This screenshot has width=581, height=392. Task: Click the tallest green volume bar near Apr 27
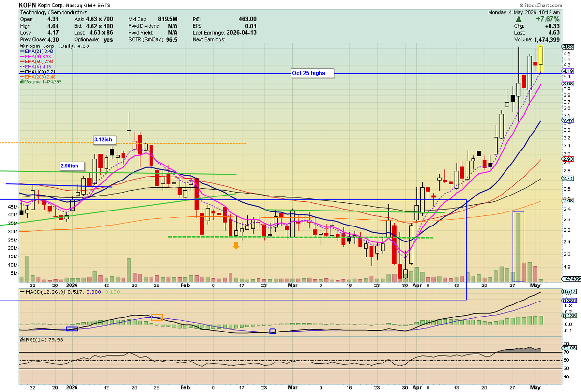pos(518,247)
